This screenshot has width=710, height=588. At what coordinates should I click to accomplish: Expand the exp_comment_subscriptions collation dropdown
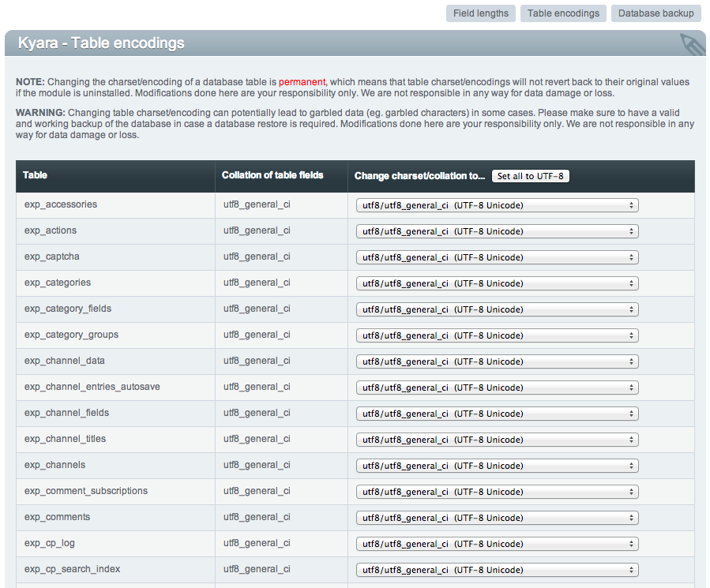tap(498, 492)
